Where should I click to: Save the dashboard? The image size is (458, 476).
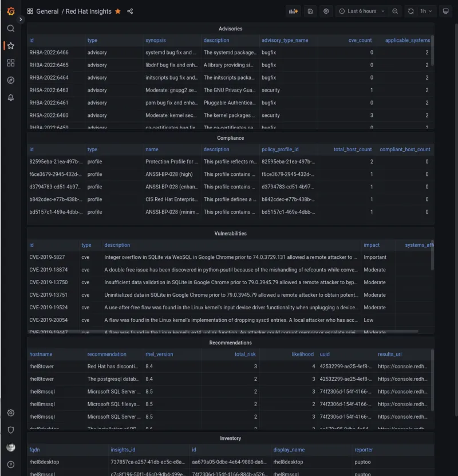310,11
